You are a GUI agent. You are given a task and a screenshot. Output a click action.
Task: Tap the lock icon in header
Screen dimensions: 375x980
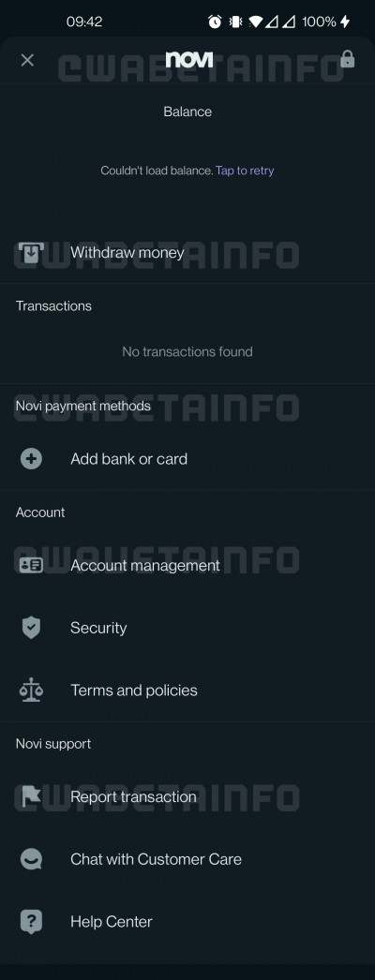[348, 59]
